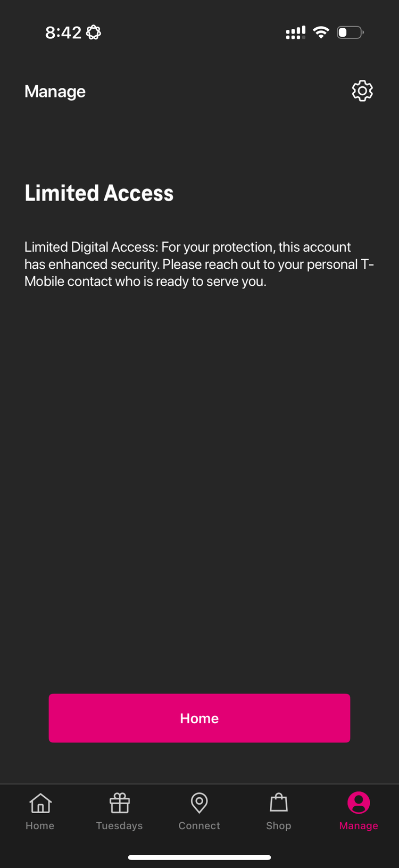Select the Home tab label at bottom
Image resolution: width=399 pixels, height=868 pixels.
[40, 825]
